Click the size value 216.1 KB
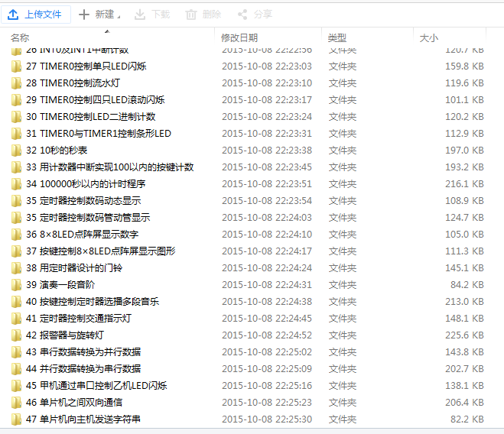 pos(464,183)
